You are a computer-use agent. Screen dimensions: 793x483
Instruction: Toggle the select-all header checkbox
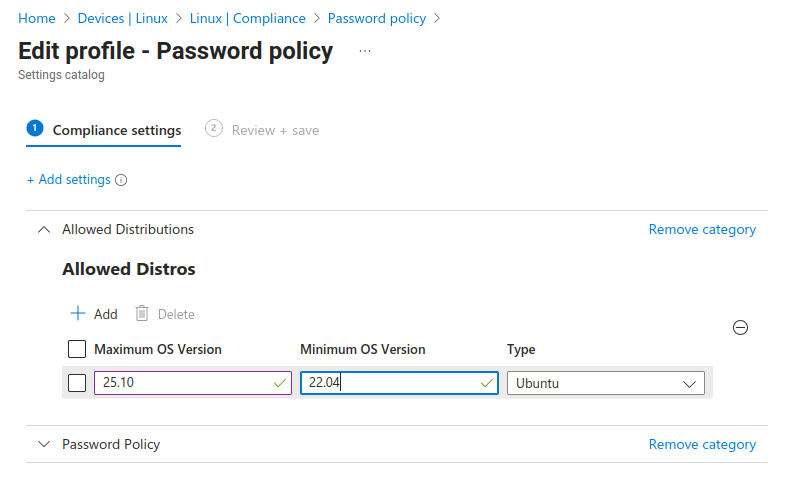(77, 349)
